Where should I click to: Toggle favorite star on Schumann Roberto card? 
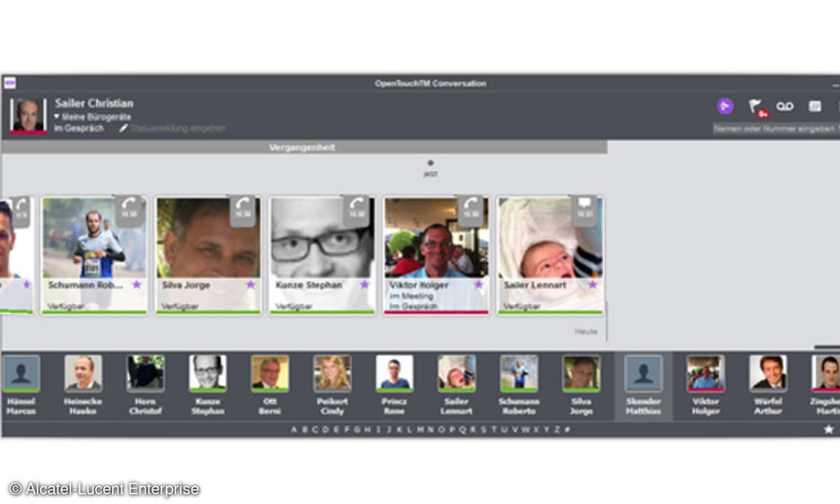point(136,284)
